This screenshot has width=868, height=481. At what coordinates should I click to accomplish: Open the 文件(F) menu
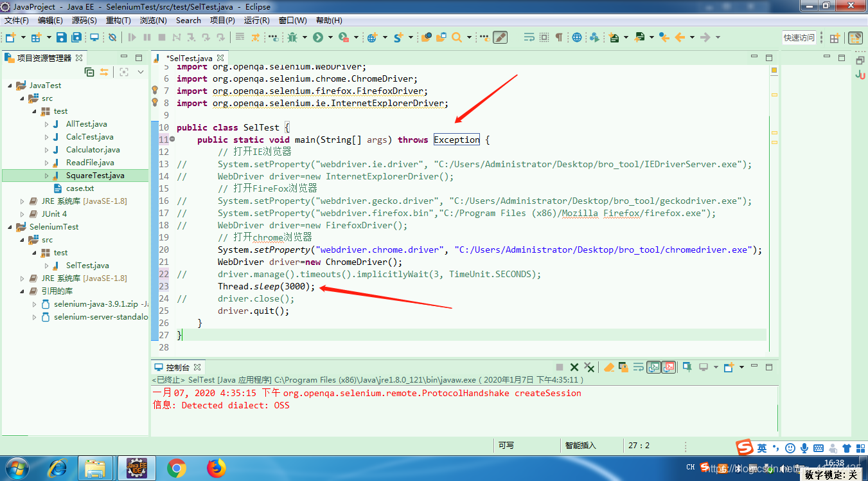coord(17,21)
